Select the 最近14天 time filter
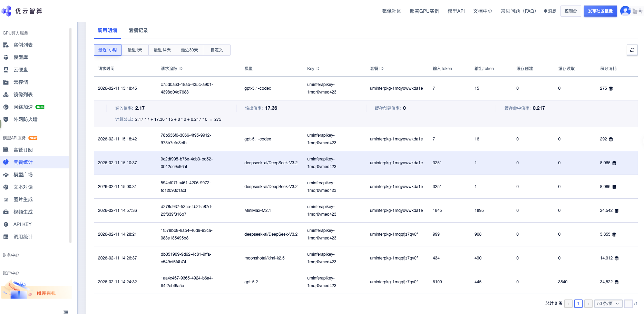This screenshot has width=644, height=314. (x=162, y=50)
